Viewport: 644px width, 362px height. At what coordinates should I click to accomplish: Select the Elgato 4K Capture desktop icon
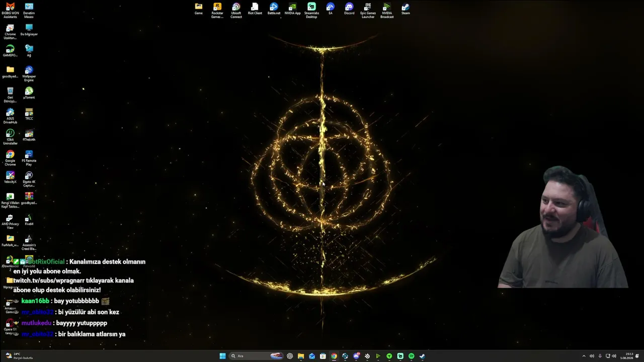[29, 179]
